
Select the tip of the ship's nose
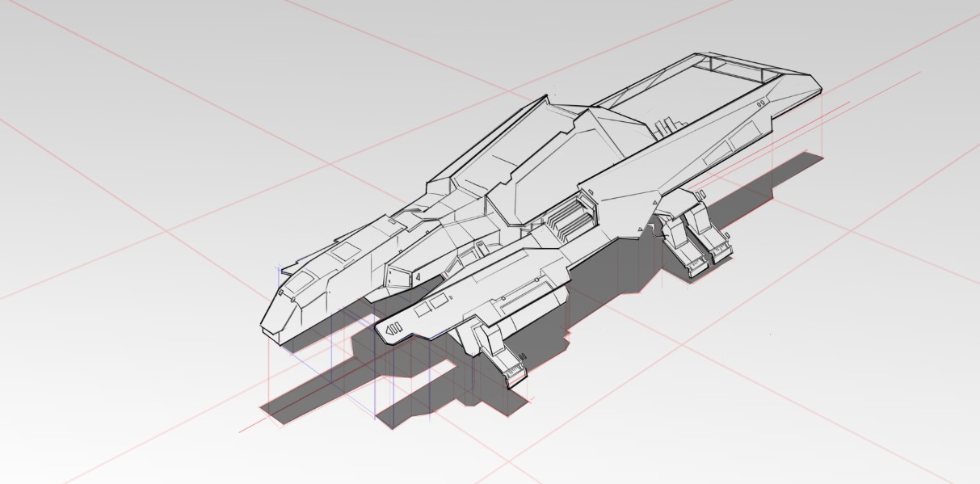point(266,325)
